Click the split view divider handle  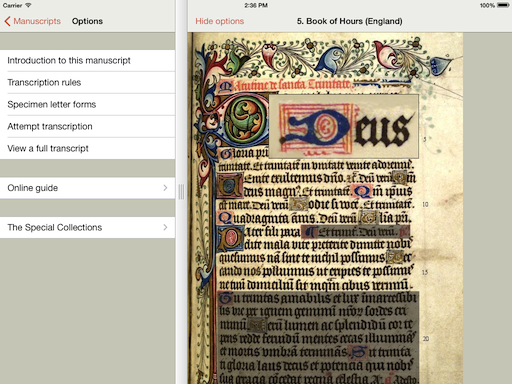[181, 192]
